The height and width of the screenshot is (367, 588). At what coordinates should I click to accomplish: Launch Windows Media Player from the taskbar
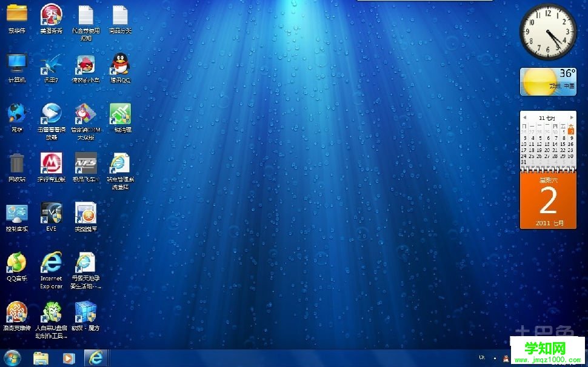[x=68, y=359]
